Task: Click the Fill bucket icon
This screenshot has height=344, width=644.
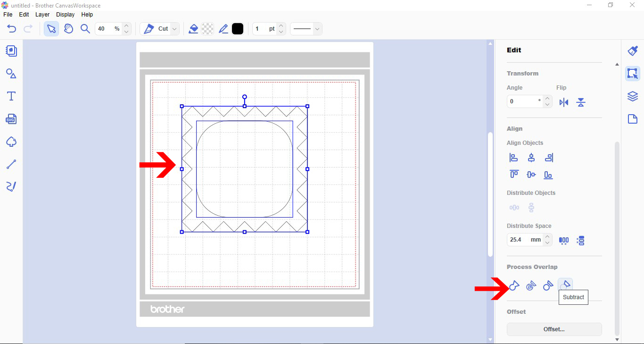Action: [x=193, y=29]
